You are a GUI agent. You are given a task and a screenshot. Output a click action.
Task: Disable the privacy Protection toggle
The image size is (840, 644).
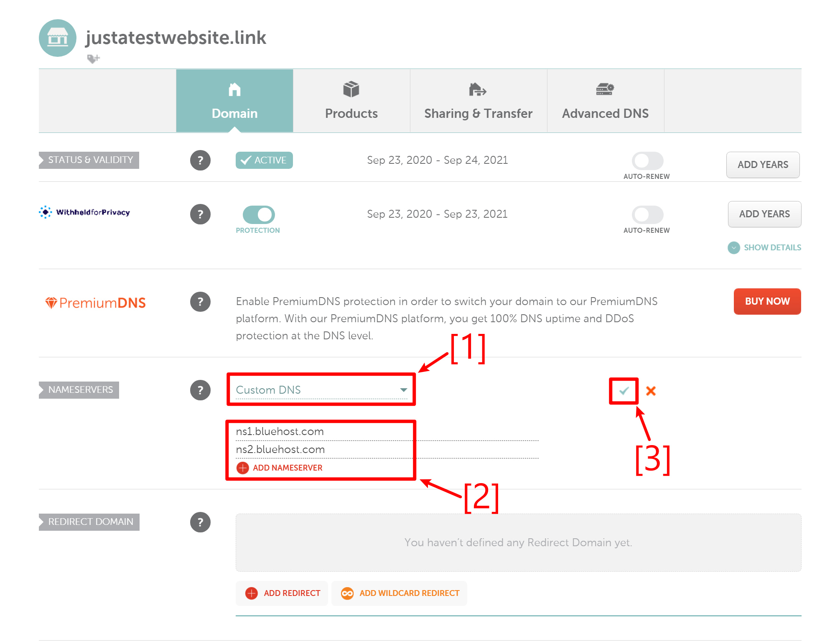point(259,214)
